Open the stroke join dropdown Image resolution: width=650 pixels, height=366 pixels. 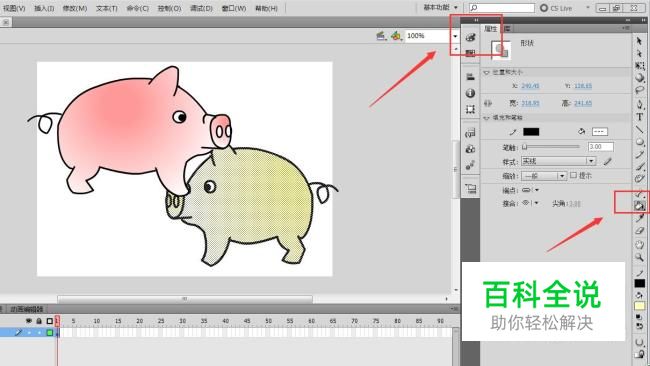[x=530, y=203]
